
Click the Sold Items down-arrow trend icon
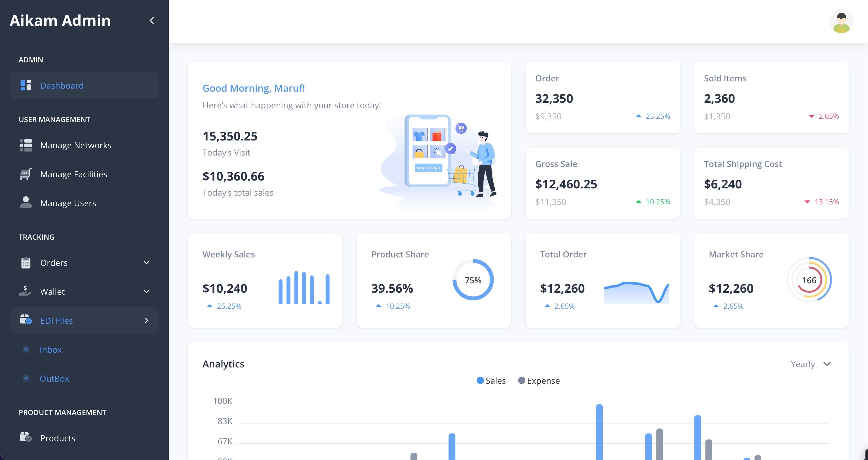click(811, 116)
